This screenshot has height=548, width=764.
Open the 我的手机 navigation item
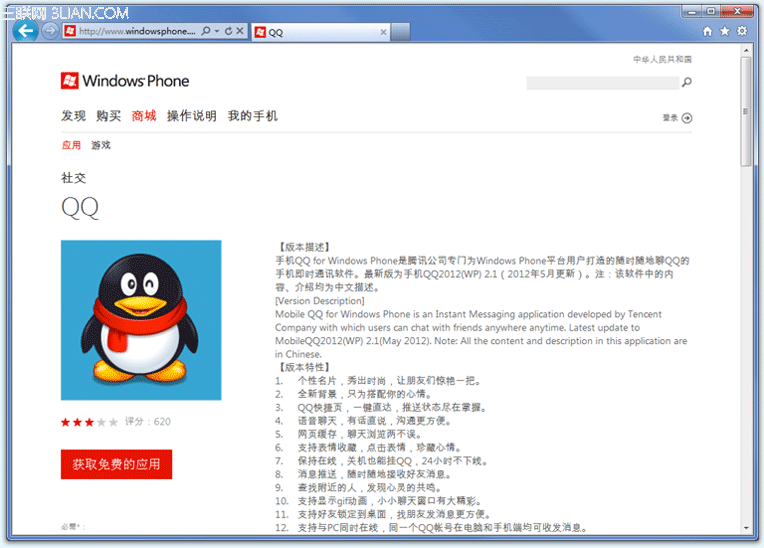(x=252, y=116)
